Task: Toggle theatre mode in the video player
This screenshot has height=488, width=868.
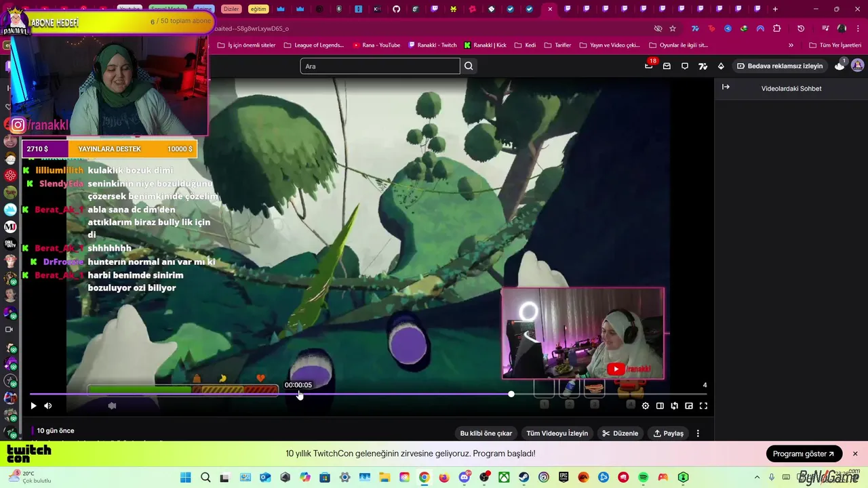Action: click(x=660, y=406)
